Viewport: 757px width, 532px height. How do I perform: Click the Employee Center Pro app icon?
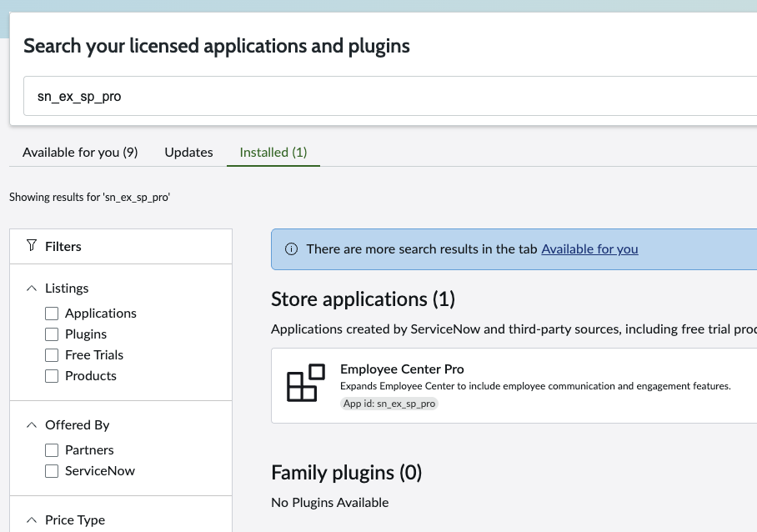(x=306, y=383)
